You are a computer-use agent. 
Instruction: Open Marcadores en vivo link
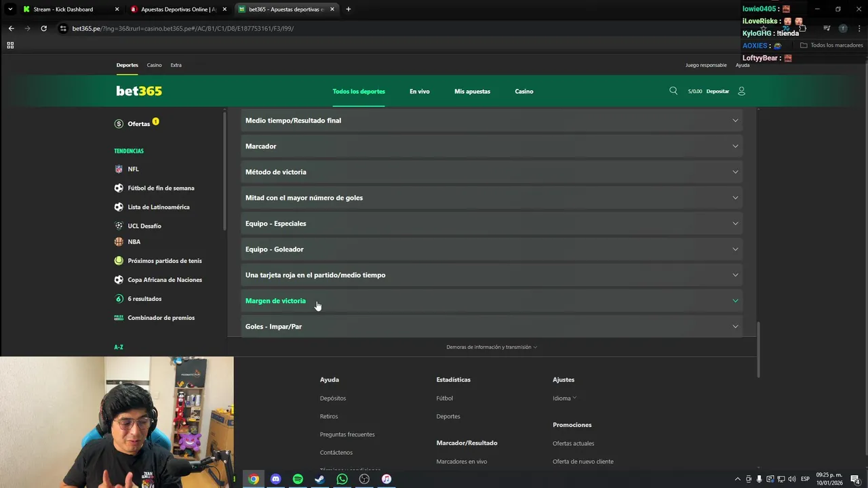point(462,462)
